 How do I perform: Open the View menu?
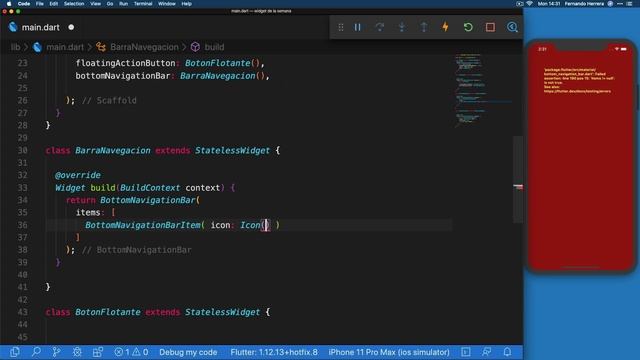[x=96, y=4]
